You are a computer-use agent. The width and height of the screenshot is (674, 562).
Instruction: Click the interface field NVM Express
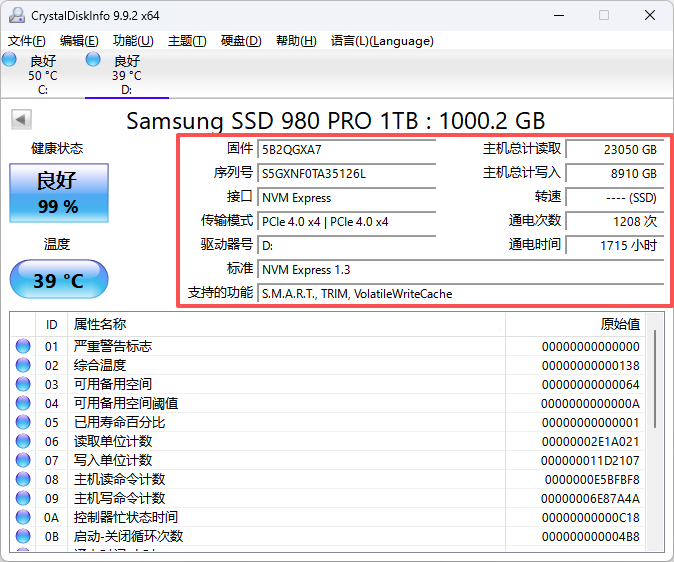click(346, 198)
